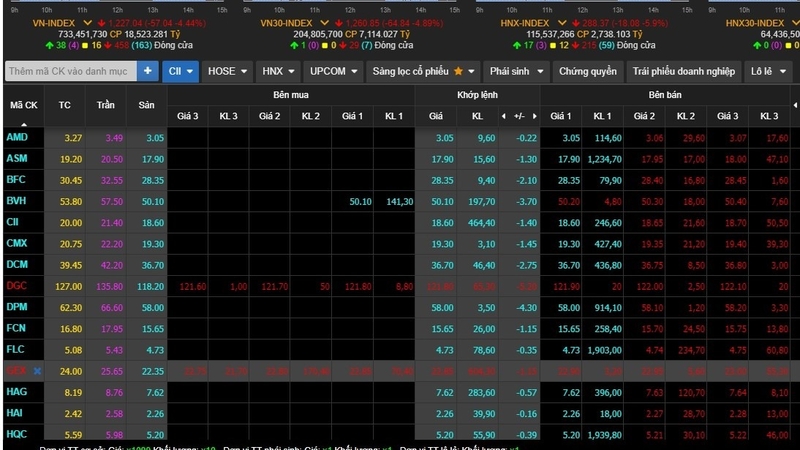
Task: Sort by the arrow under Mã CK header
Action: [23, 124]
